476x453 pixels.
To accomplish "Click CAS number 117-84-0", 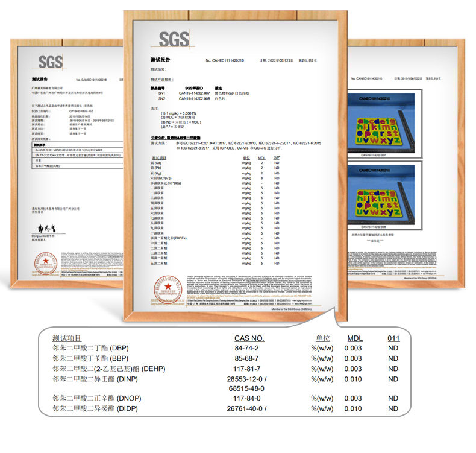I will point(247,398).
